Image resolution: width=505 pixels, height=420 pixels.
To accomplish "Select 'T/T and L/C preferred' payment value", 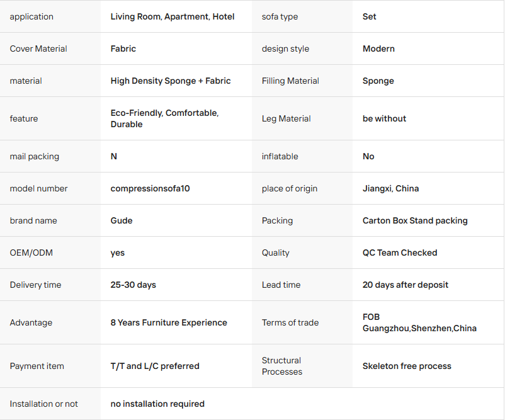I will tap(155, 366).
